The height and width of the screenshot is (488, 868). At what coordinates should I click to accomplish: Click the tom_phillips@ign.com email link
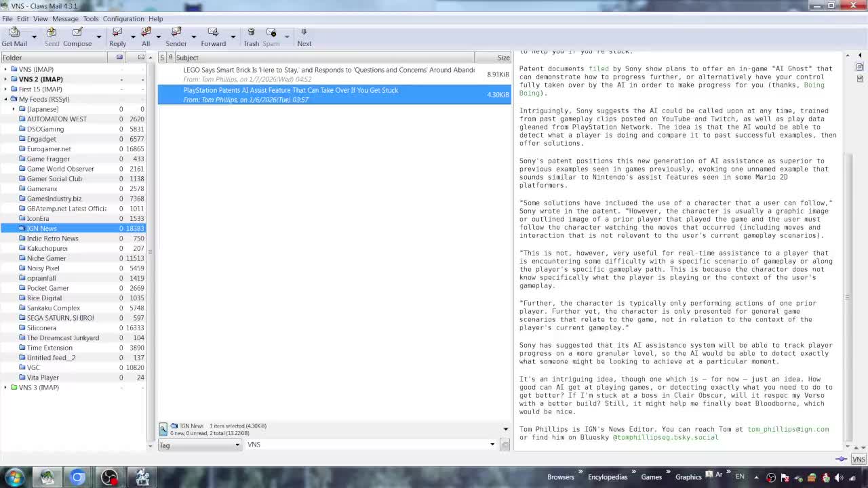[x=788, y=429]
